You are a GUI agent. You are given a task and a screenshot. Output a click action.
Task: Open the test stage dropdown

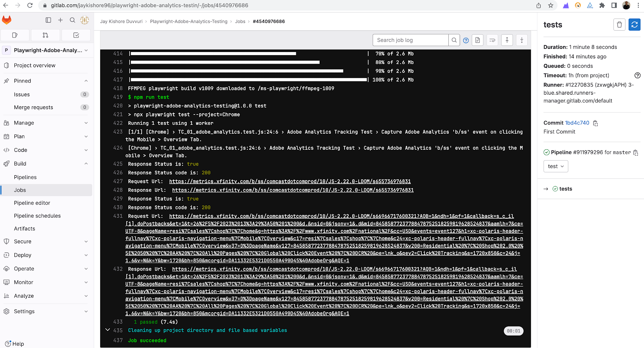[556, 166]
